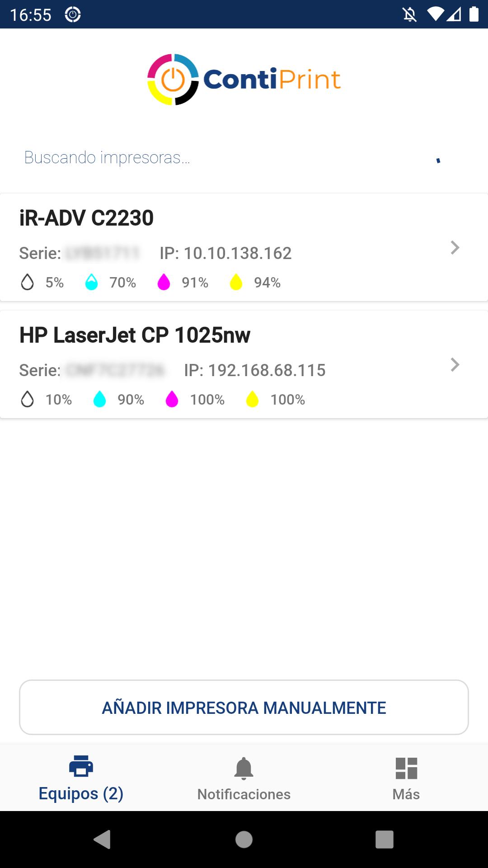Tap the cyan toner drop showing 90%
The image size is (488, 868).
pyautogui.click(x=99, y=399)
